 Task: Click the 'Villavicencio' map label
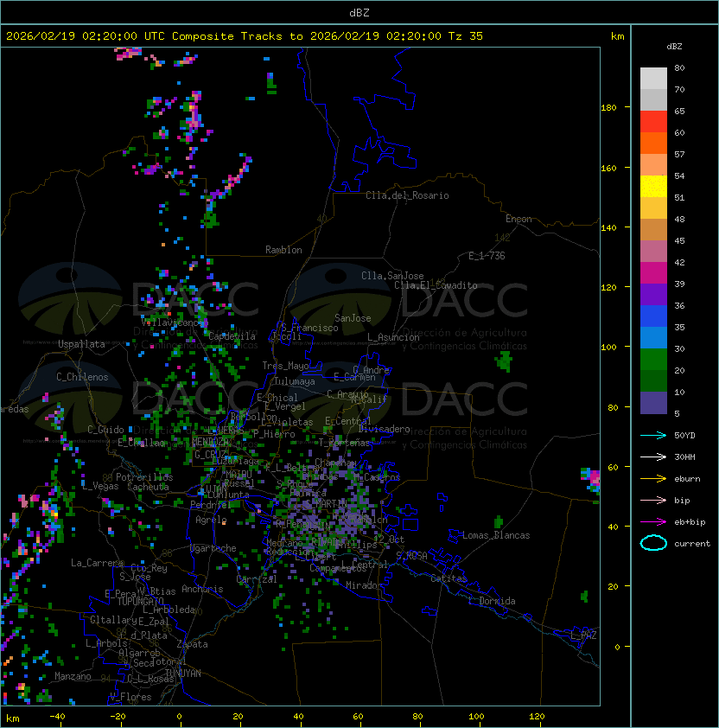(x=175, y=322)
